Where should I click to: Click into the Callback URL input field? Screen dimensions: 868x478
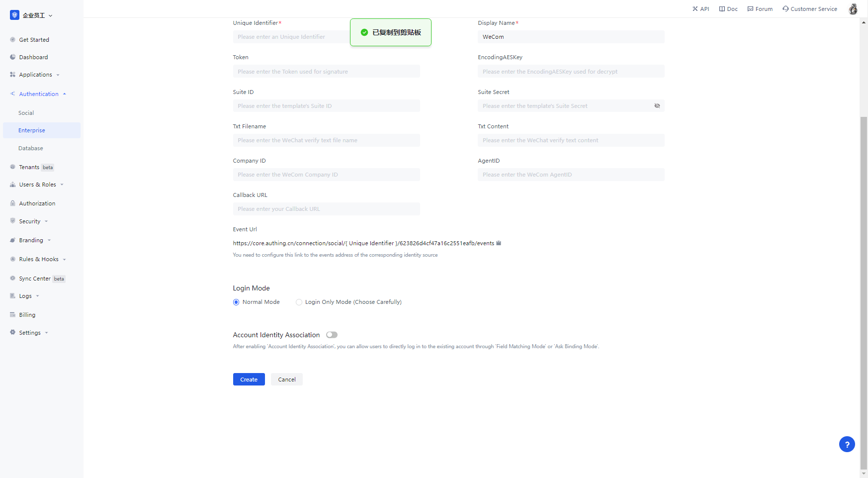(326, 209)
